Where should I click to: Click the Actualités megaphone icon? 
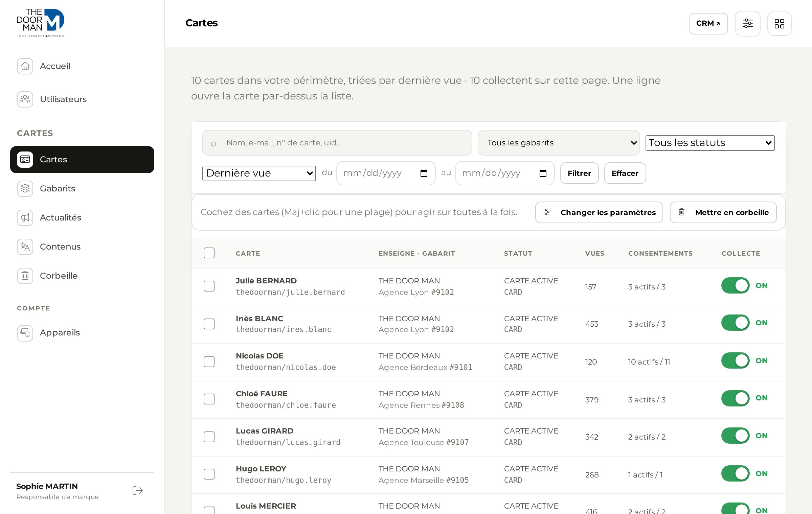pyautogui.click(x=25, y=217)
